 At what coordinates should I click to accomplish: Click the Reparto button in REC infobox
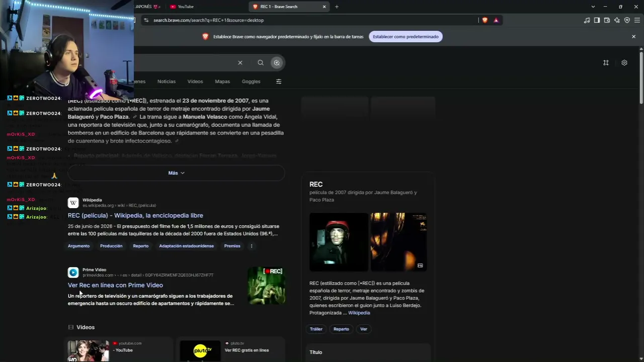[341, 329]
